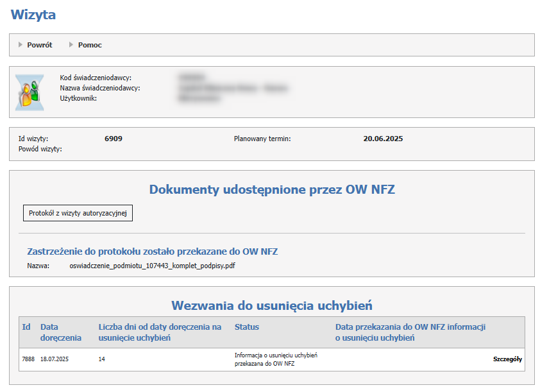Go back using the Powrót link
The height and width of the screenshot is (392, 540).
click(39, 45)
